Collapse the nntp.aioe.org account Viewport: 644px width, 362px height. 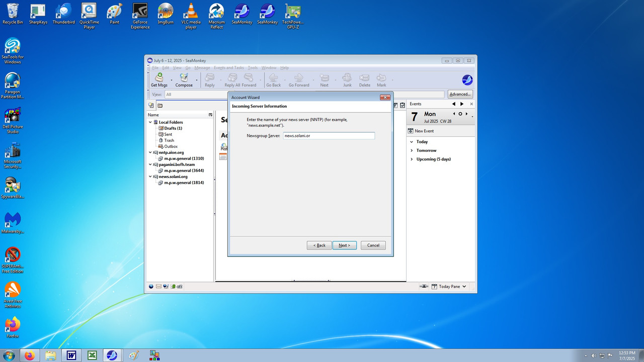[x=150, y=152]
